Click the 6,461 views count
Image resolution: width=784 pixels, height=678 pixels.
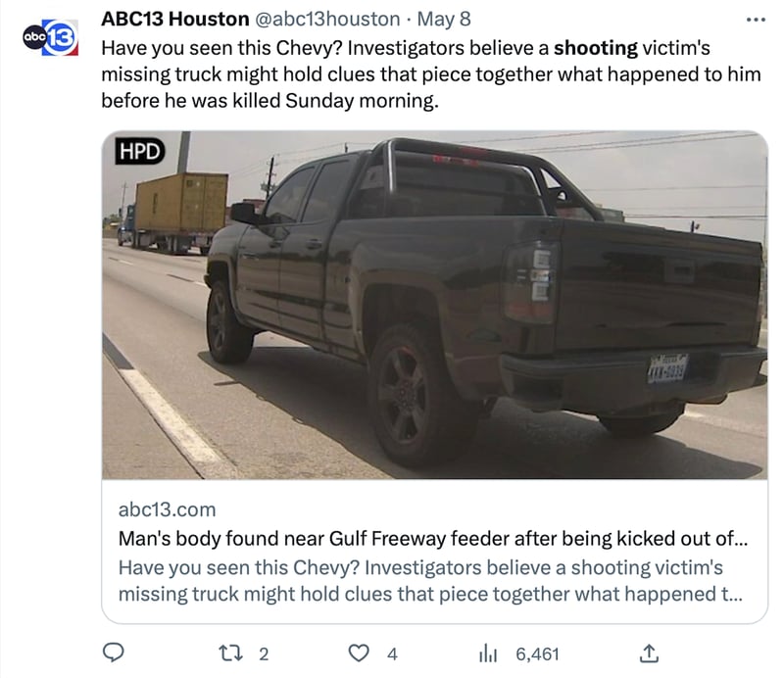(x=537, y=654)
